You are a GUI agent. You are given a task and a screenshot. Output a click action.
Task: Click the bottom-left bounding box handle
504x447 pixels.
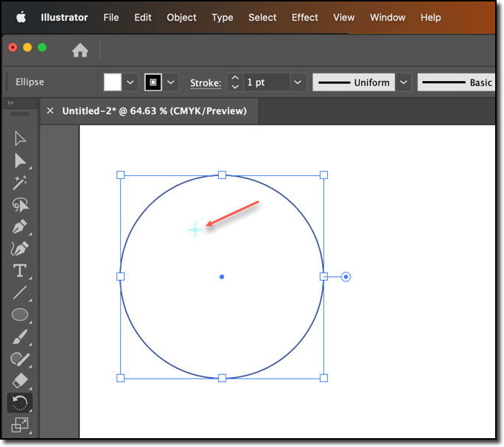click(x=121, y=378)
